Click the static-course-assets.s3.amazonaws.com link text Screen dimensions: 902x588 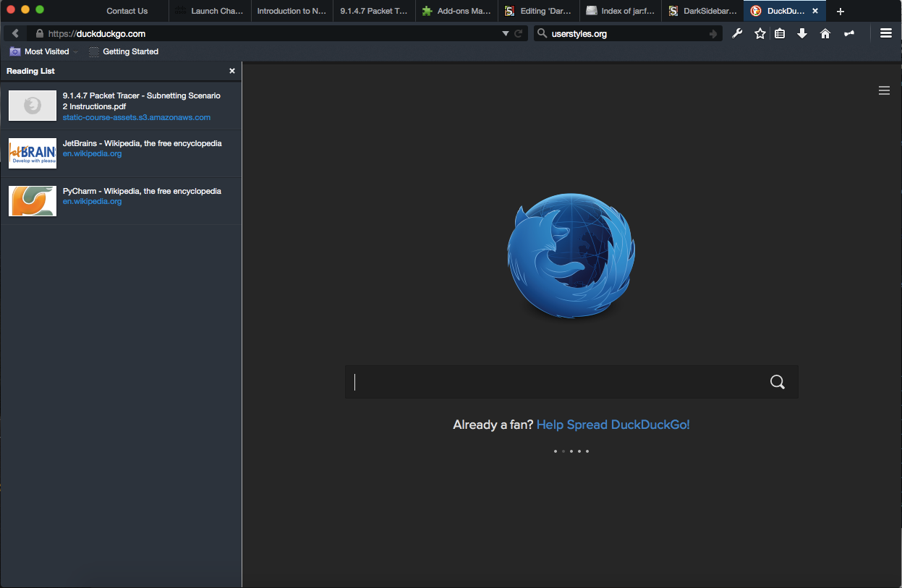click(x=137, y=117)
